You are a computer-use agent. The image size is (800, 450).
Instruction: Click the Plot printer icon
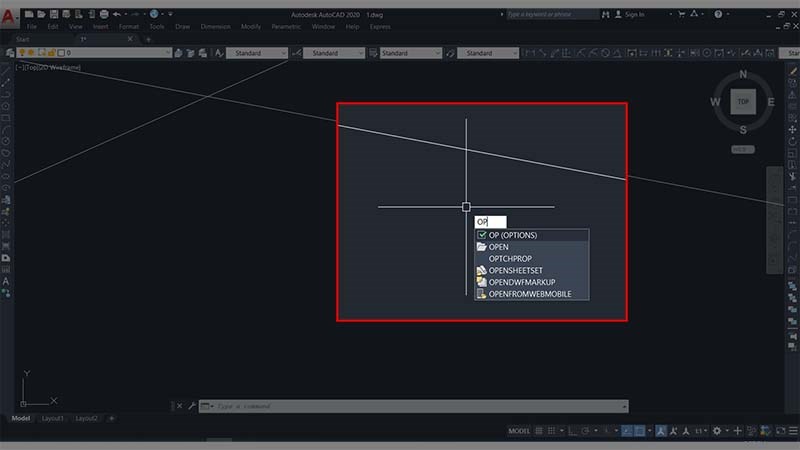click(104, 14)
